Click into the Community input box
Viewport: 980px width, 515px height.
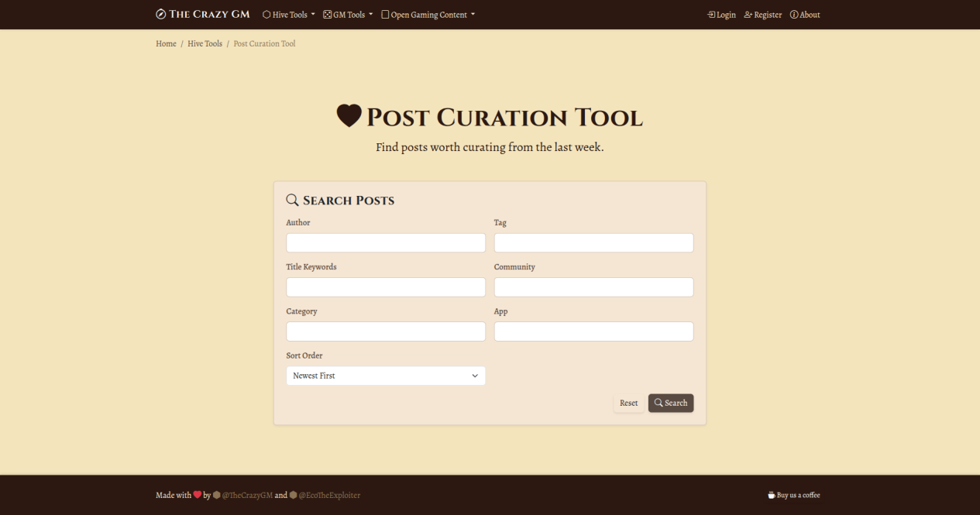click(x=593, y=287)
